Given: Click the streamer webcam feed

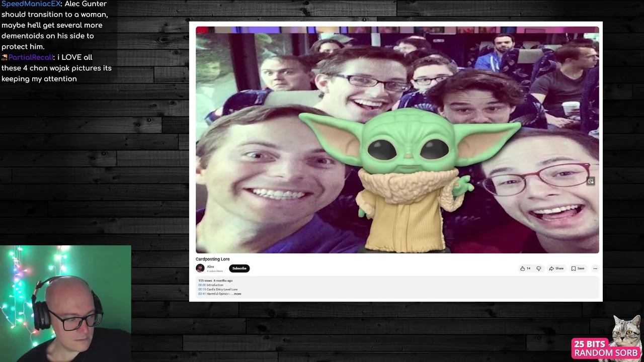Looking at the screenshot, I should pos(65,304).
